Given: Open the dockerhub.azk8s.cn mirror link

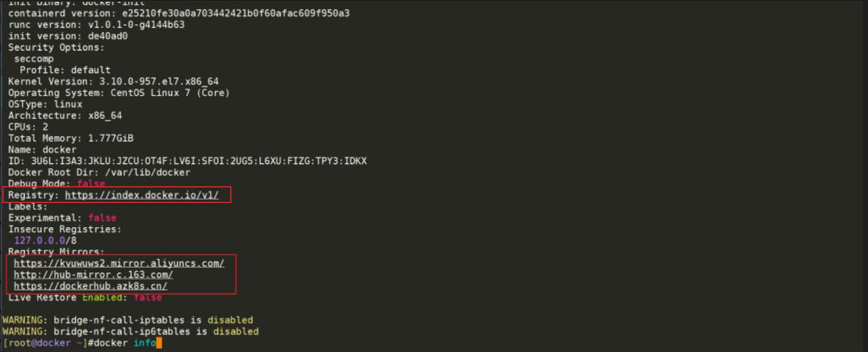Looking at the screenshot, I should [90, 286].
